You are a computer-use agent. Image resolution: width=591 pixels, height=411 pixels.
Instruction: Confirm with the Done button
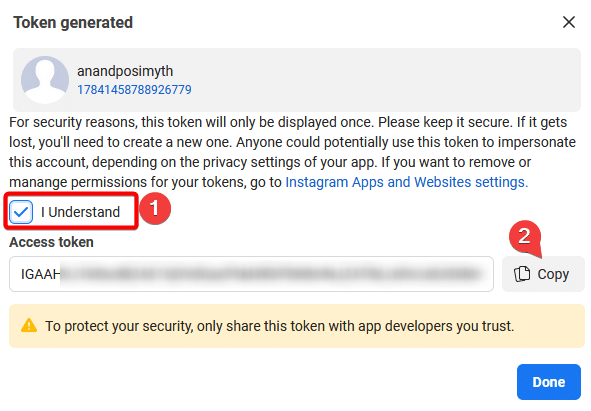[548, 382]
